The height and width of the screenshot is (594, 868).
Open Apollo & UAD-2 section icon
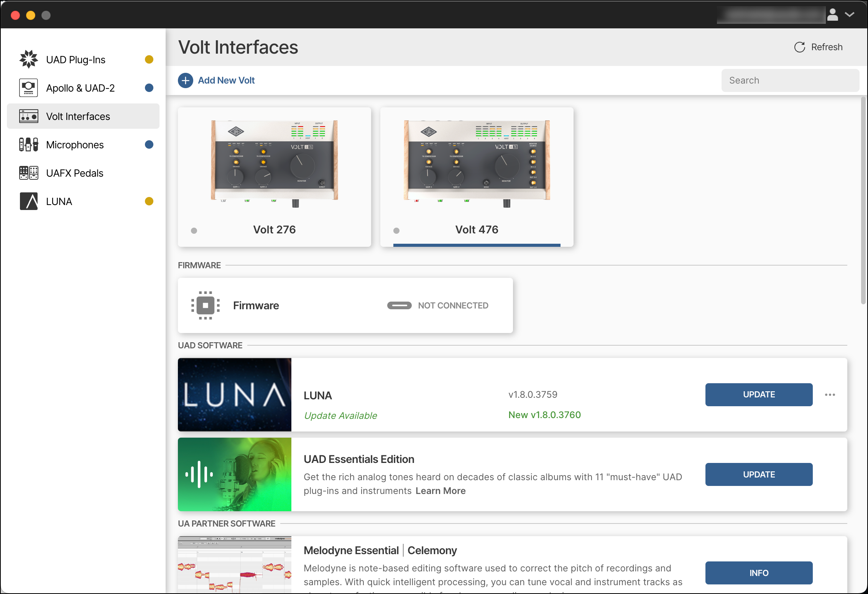click(x=29, y=88)
